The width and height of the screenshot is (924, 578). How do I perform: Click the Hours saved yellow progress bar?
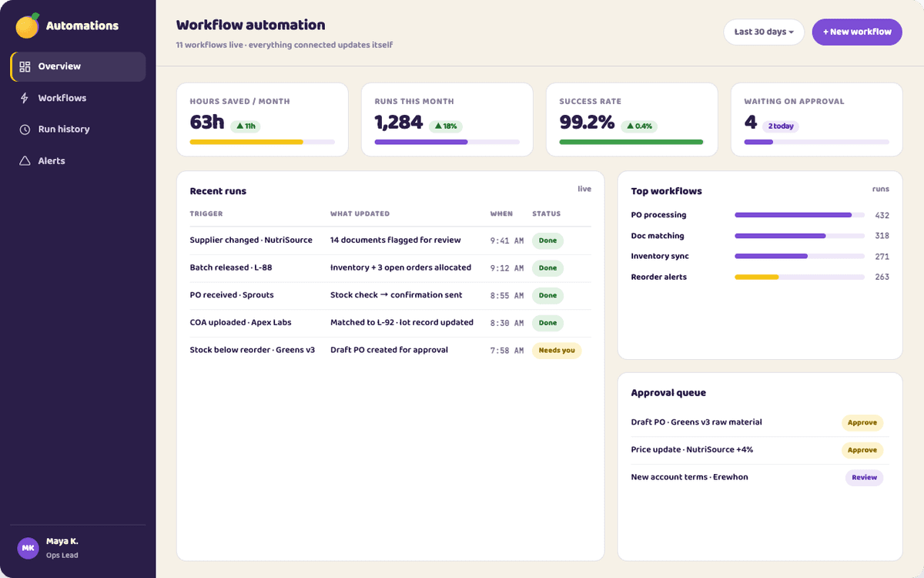point(262,142)
